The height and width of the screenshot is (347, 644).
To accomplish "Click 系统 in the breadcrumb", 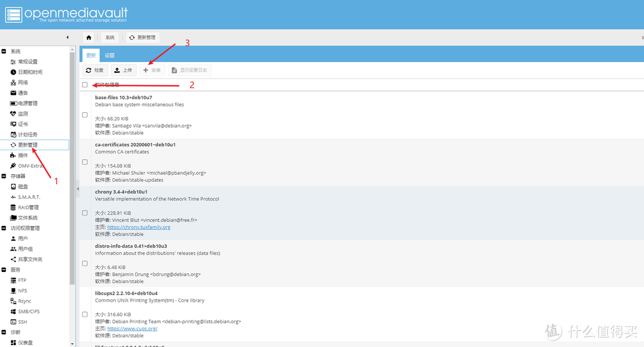I will pos(110,38).
